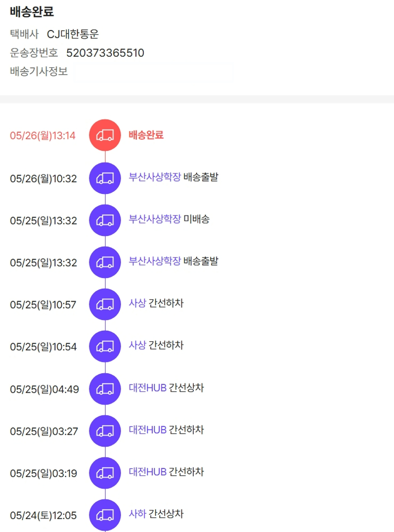Viewport: 394px width, 532px height.
Task: Click truck icon for 05/25 10:54 간선하차
Action: click(x=105, y=346)
